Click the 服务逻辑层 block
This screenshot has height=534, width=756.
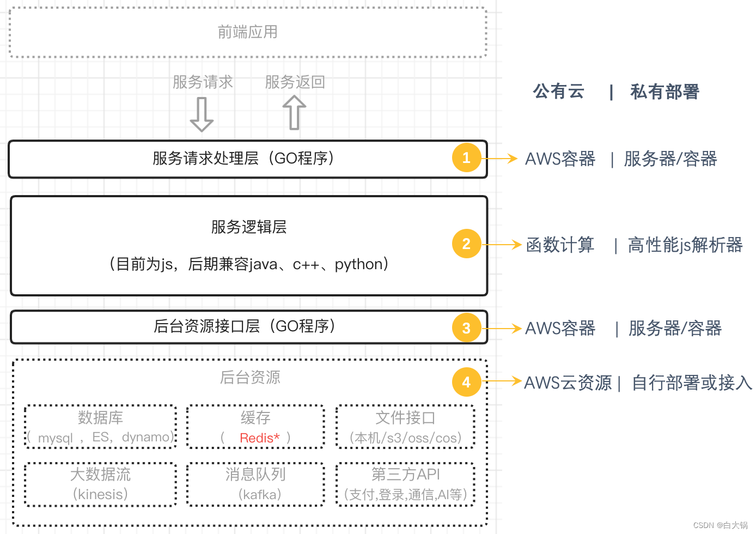(x=248, y=245)
